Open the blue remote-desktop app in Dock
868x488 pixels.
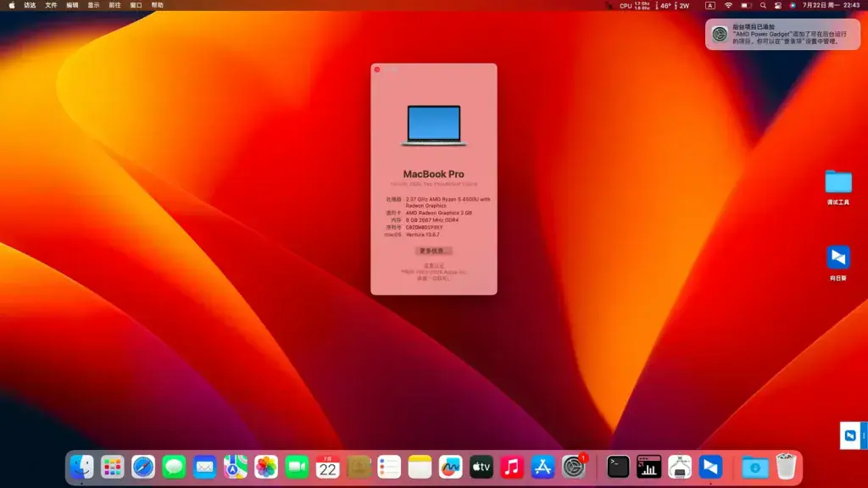(711, 468)
